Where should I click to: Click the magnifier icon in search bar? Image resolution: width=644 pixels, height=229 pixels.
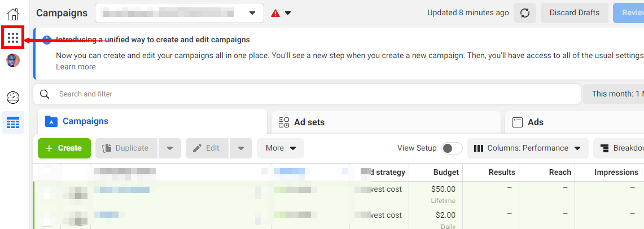point(45,94)
